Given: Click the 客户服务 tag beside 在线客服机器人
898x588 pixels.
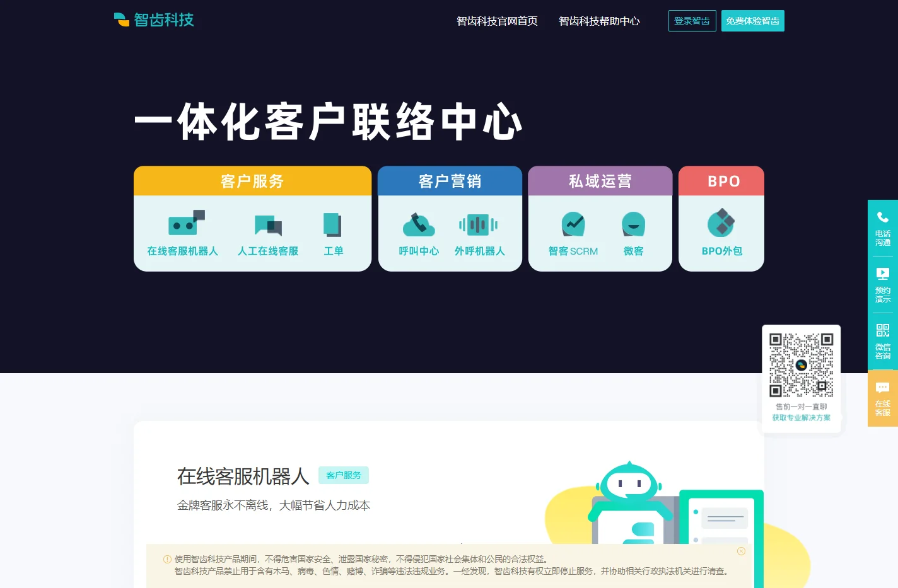Looking at the screenshot, I should pyautogui.click(x=344, y=475).
